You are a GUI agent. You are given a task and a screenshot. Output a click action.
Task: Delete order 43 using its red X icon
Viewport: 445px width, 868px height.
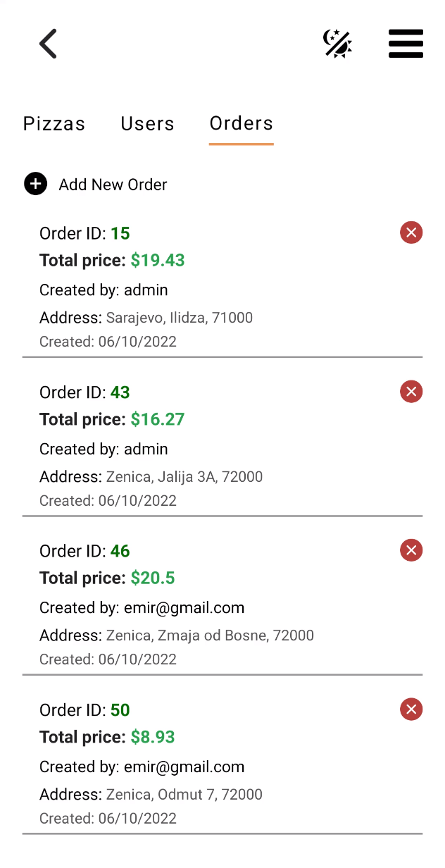tap(411, 392)
